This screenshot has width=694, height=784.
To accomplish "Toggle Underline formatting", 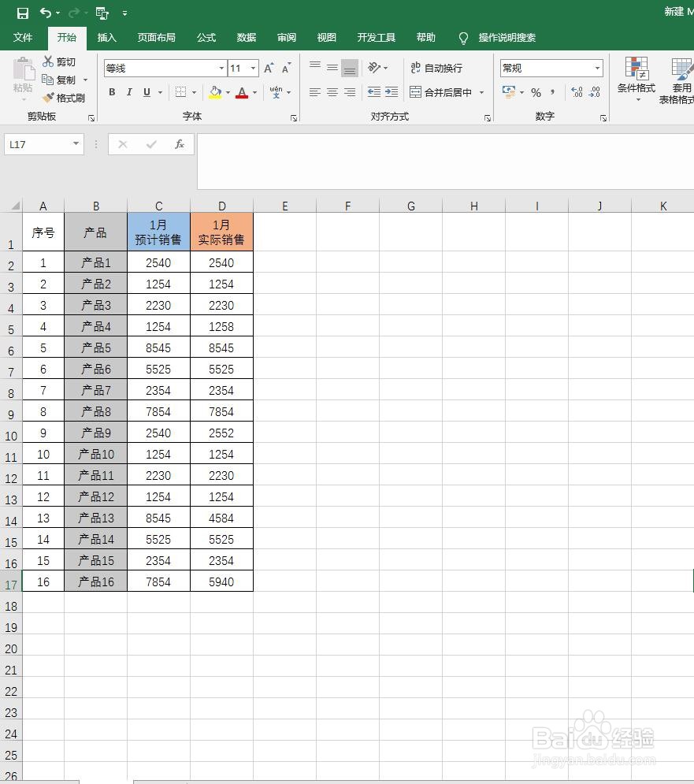I will point(147,92).
